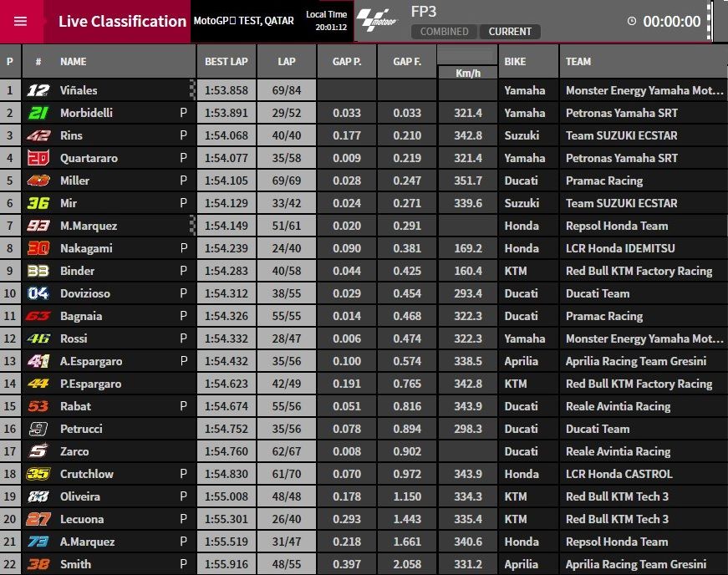
Task: Click Mir number 36 badge
Action: pos(38,203)
